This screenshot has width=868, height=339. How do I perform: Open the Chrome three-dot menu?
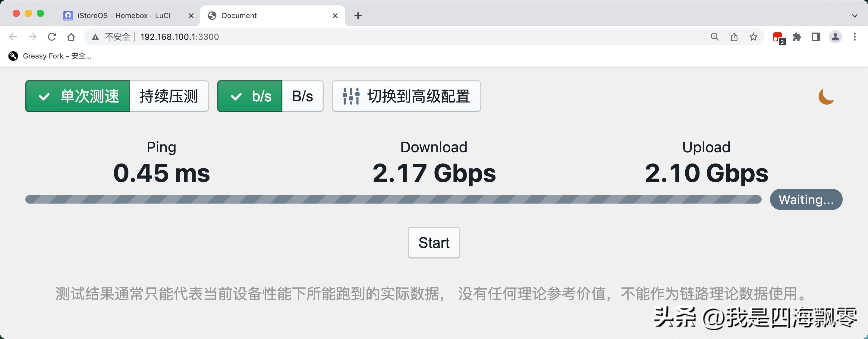coord(855,36)
